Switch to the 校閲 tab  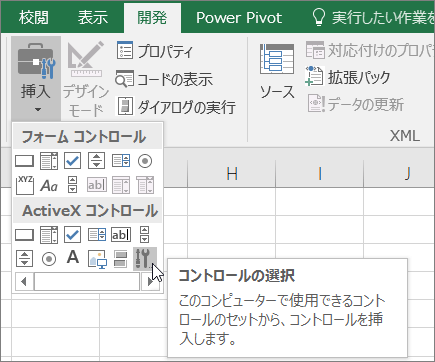pos(34,17)
